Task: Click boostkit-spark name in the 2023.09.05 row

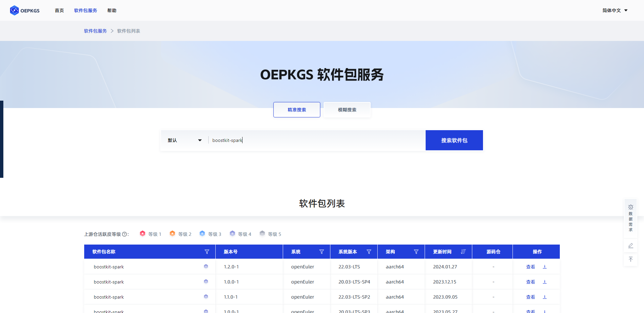Action: (109, 297)
